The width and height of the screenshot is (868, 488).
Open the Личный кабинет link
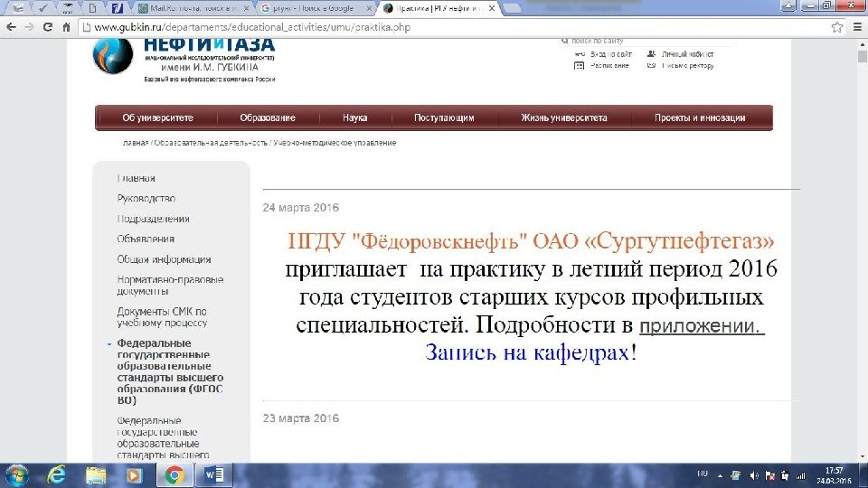coord(687,54)
